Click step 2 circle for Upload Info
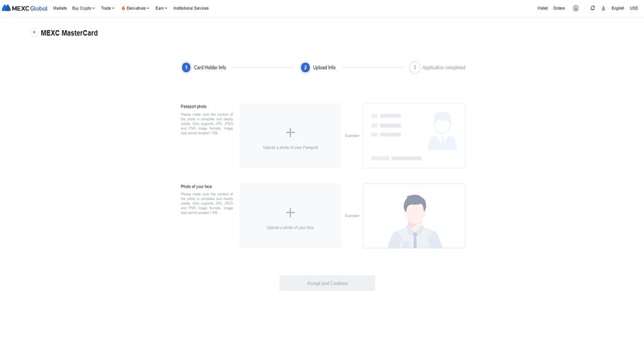 pos(305,67)
